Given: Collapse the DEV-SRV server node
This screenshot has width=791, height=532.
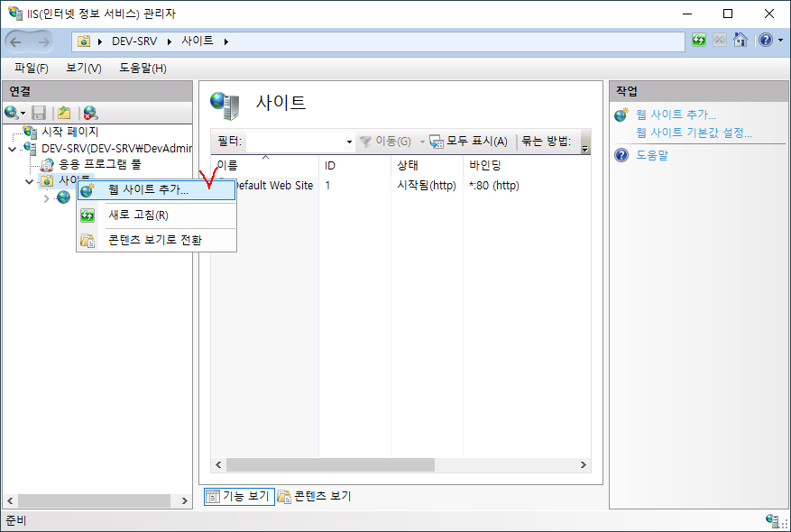Looking at the screenshot, I should (13, 150).
